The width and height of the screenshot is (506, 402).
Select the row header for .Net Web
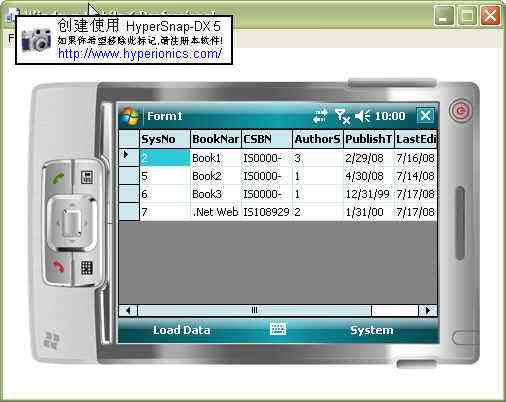tap(129, 212)
